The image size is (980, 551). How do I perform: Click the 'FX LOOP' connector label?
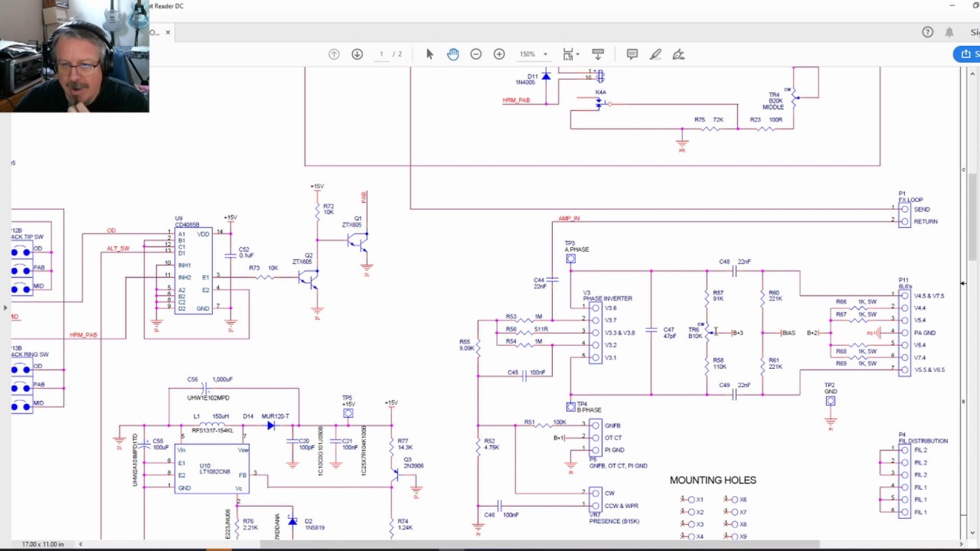(x=911, y=200)
